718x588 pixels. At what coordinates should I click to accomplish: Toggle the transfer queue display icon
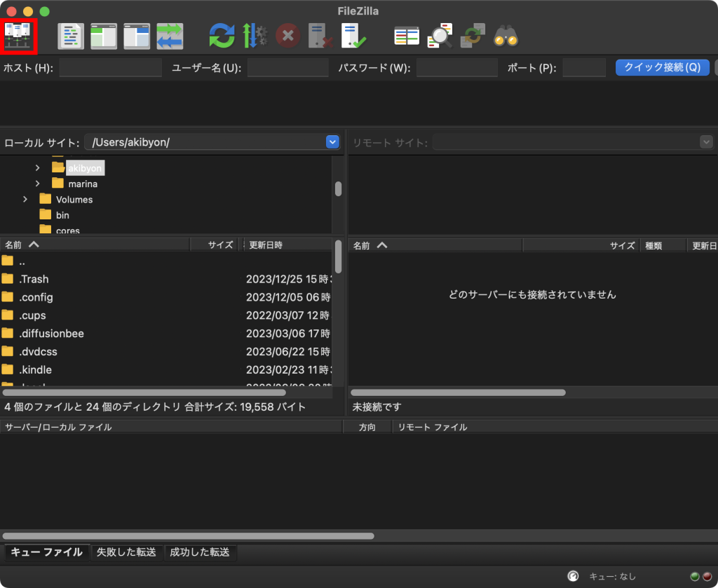170,36
